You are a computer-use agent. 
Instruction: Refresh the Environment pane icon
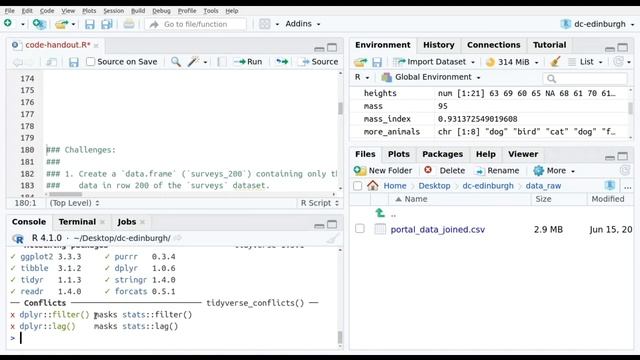619,62
